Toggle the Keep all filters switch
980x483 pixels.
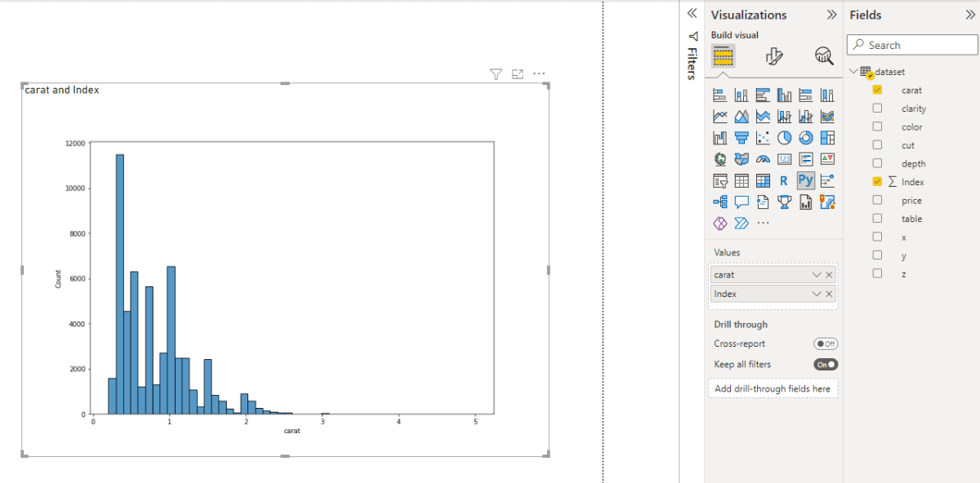pos(826,365)
